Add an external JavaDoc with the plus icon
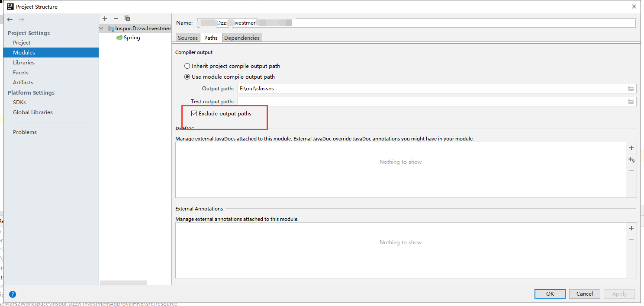 [x=631, y=147]
